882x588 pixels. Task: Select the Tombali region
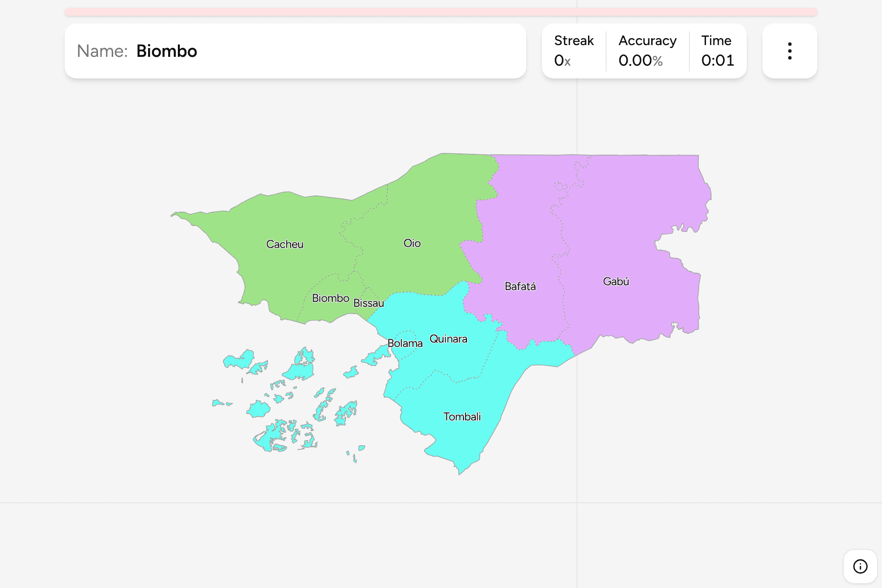click(462, 416)
